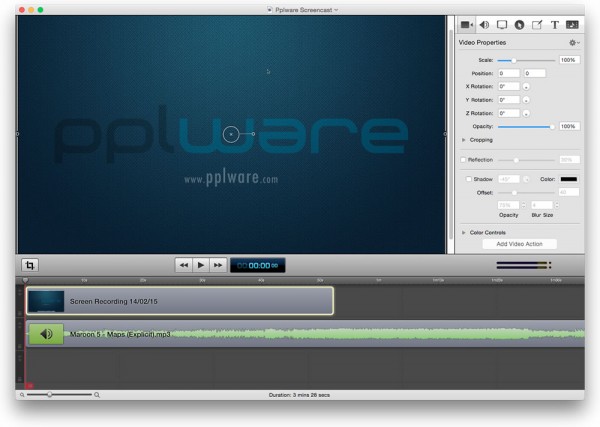The width and height of the screenshot is (600, 427).
Task: Click the Z Rotation value field
Action: click(x=509, y=113)
